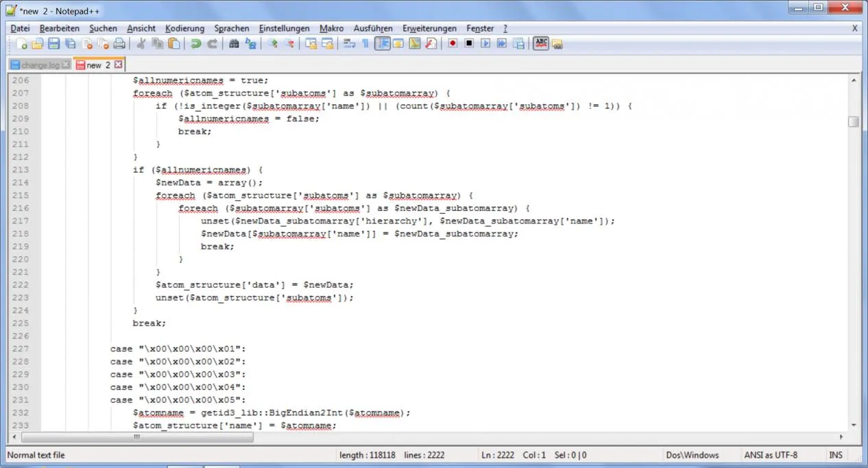Viewport: 868px width, 468px height.
Task: Toggle show all characters pilcrow icon
Action: tap(365, 44)
